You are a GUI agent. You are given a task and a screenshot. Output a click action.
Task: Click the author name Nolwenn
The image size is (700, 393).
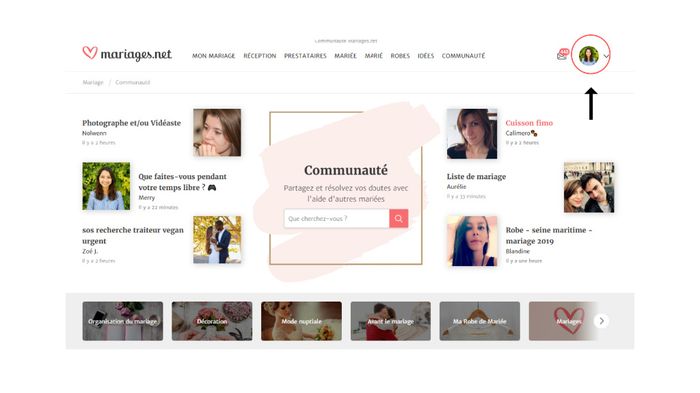click(x=94, y=133)
